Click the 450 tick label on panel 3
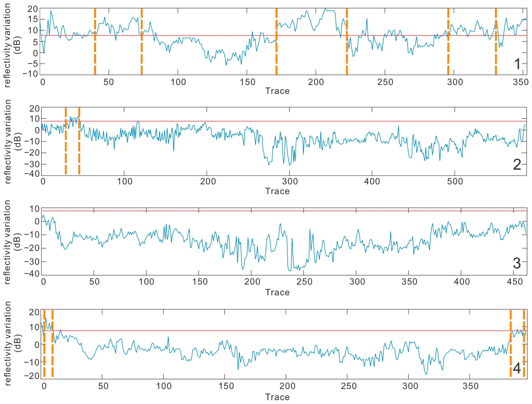The width and height of the screenshot is (532, 404). click(x=515, y=282)
